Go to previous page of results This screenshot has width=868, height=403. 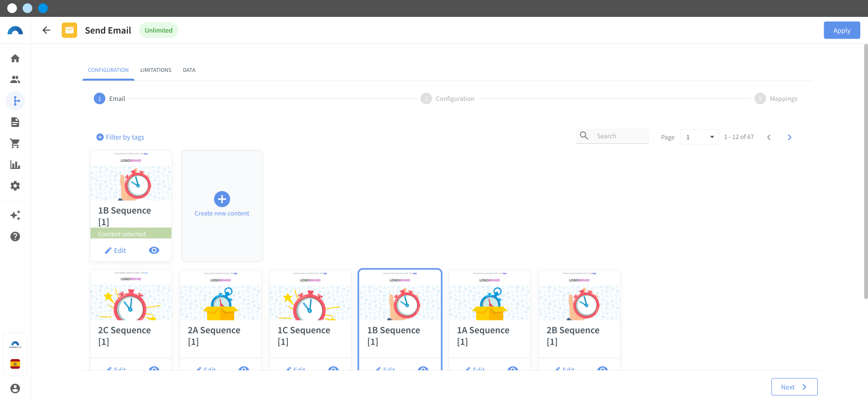coord(769,137)
